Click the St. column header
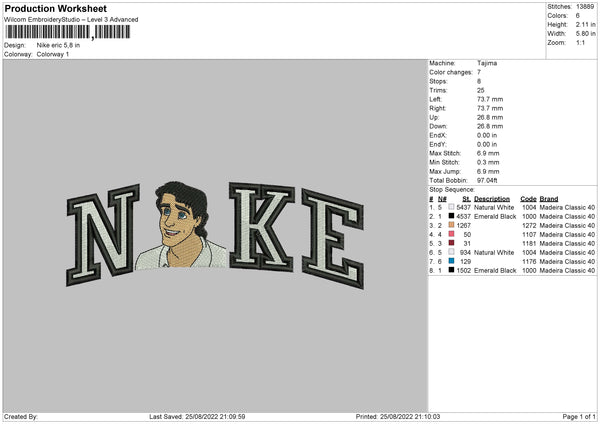 pyautogui.click(x=466, y=199)
